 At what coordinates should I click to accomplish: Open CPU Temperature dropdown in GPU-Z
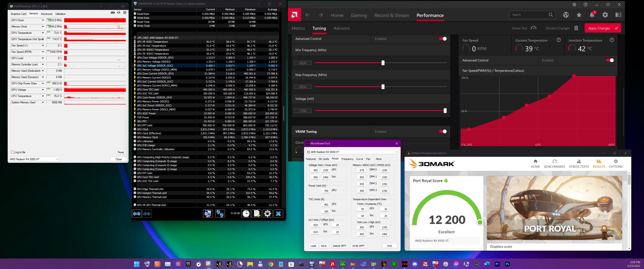43,96
